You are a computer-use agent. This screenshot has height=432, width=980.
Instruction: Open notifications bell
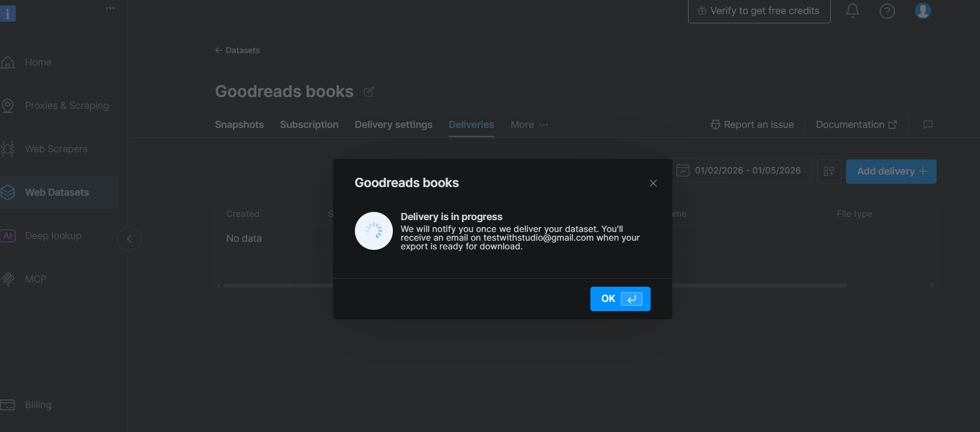click(852, 11)
